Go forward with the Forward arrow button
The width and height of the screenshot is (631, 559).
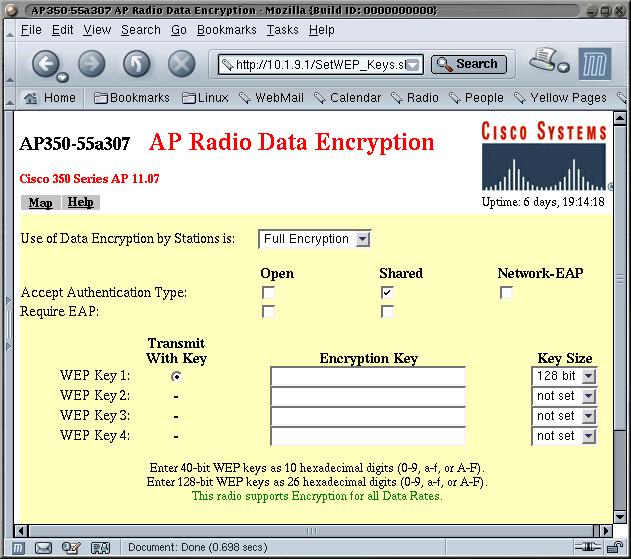pos(92,64)
